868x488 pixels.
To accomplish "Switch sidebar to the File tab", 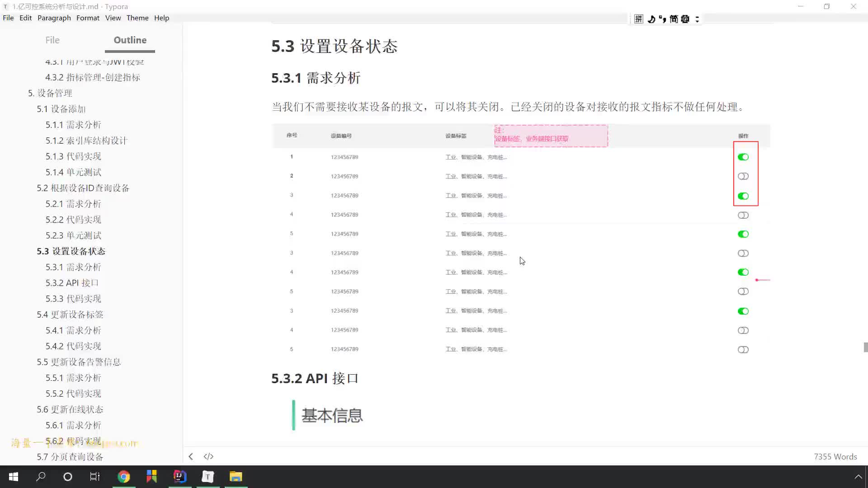I will (52, 40).
